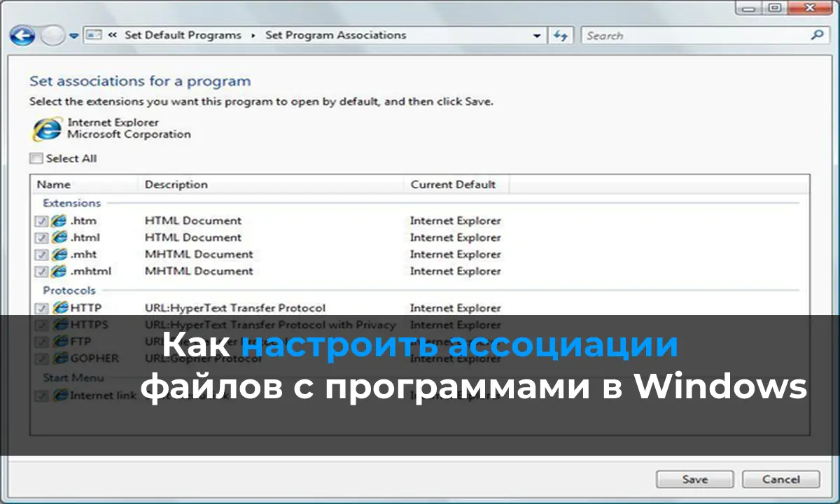Click MHTML Document description in .mhtml row
840x504 pixels.
coord(199,271)
